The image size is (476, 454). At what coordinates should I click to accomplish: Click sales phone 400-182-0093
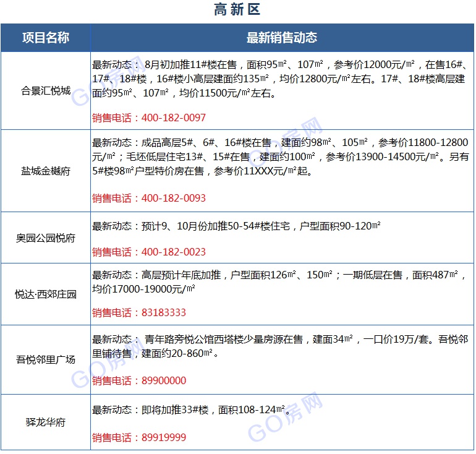click(x=173, y=198)
